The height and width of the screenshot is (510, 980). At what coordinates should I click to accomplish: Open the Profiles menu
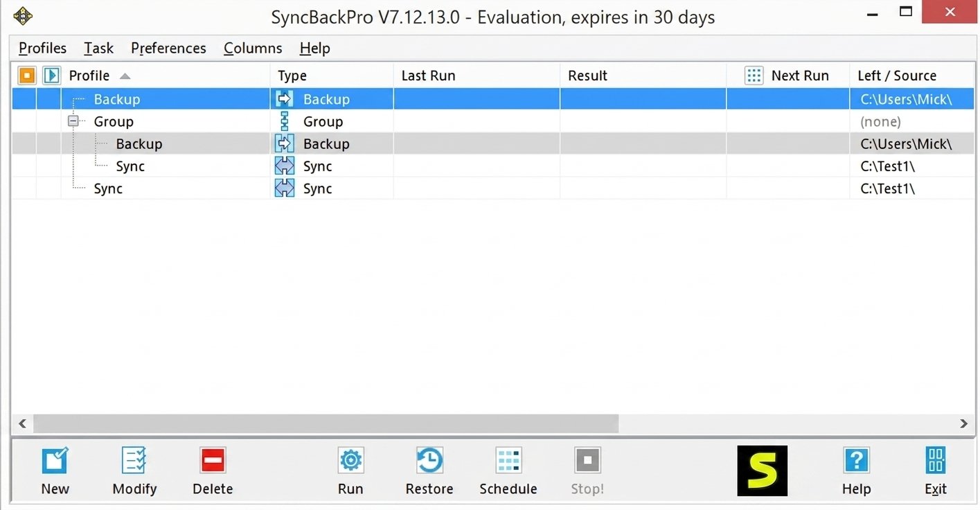pos(42,48)
